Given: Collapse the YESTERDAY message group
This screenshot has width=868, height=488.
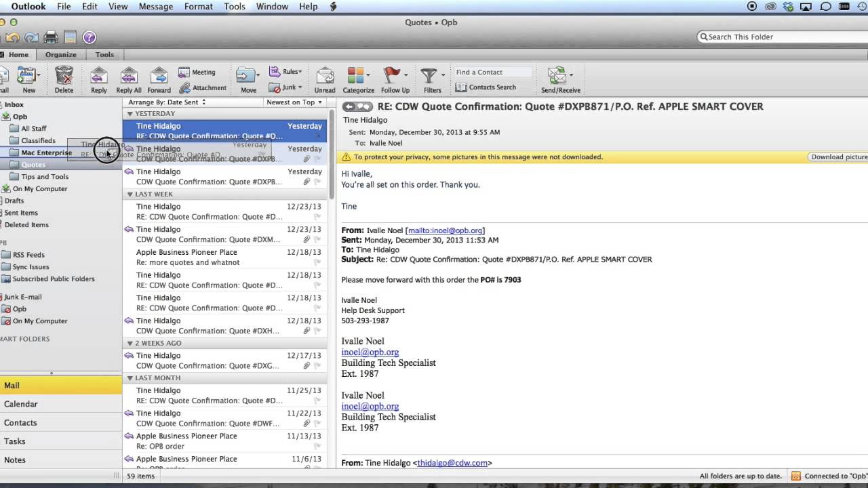Looking at the screenshot, I should point(130,114).
